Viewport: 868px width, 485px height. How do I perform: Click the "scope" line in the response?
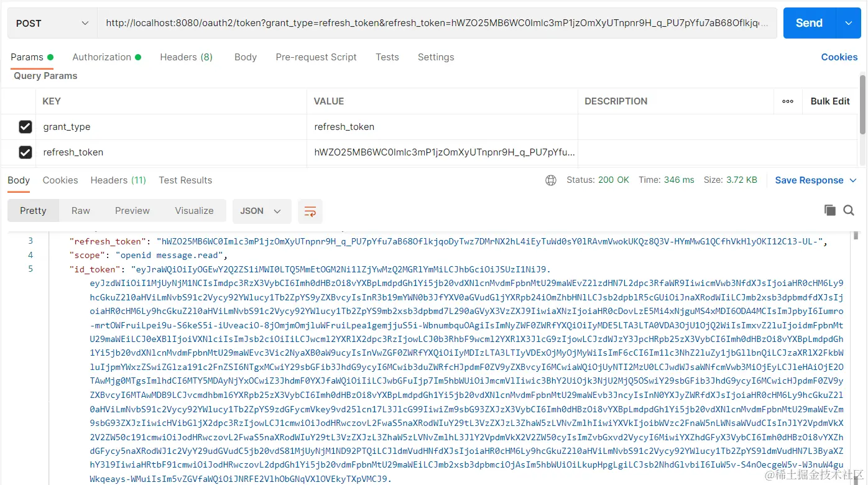pyautogui.click(x=149, y=255)
